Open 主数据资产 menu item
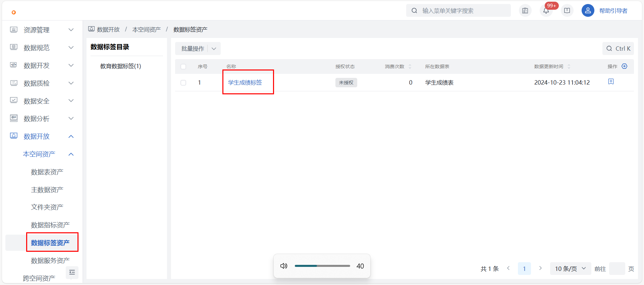This screenshot has height=285, width=644. tap(47, 190)
